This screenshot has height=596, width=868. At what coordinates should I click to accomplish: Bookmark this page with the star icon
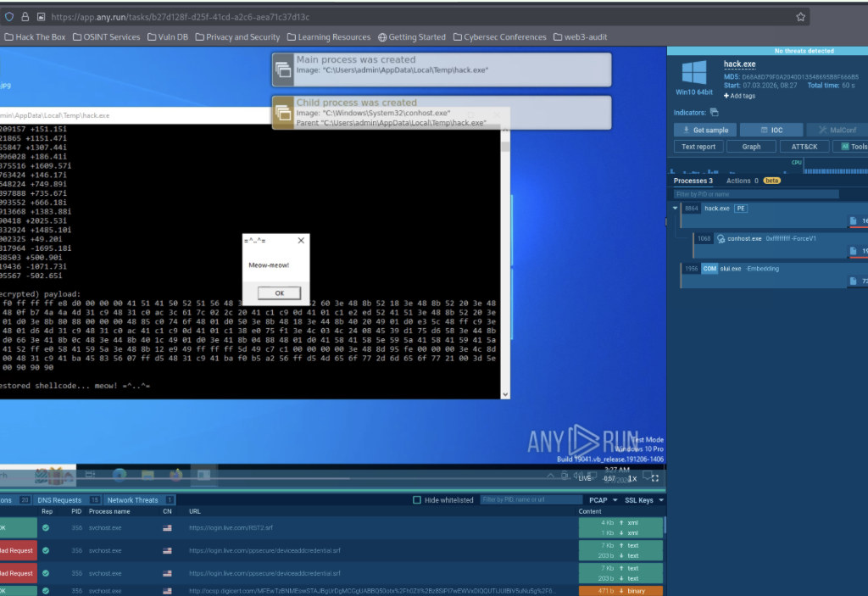pos(800,17)
